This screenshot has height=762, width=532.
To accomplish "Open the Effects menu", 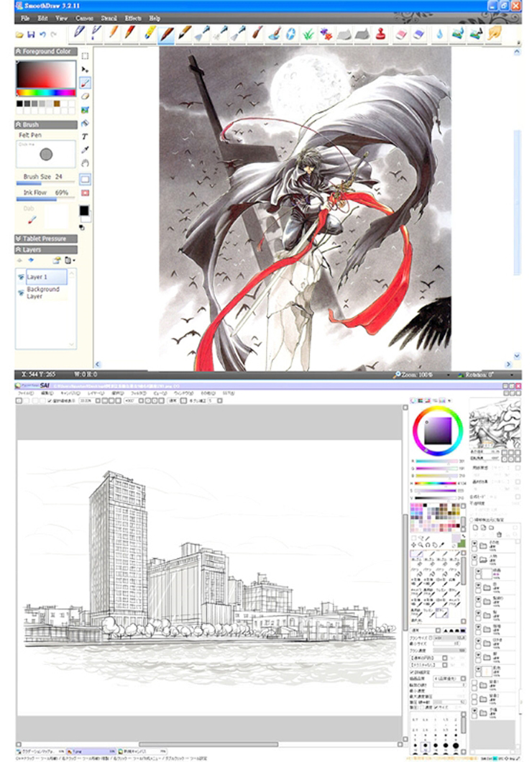I will pos(133,18).
